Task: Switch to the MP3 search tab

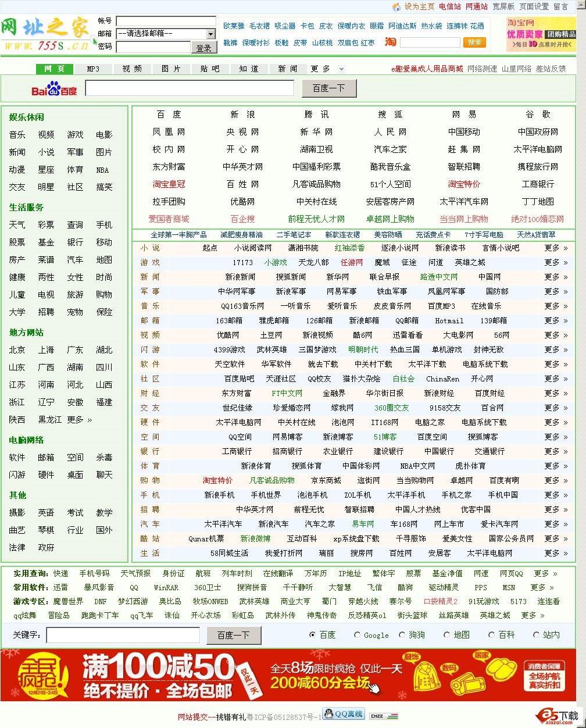Action: (x=93, y=69)
